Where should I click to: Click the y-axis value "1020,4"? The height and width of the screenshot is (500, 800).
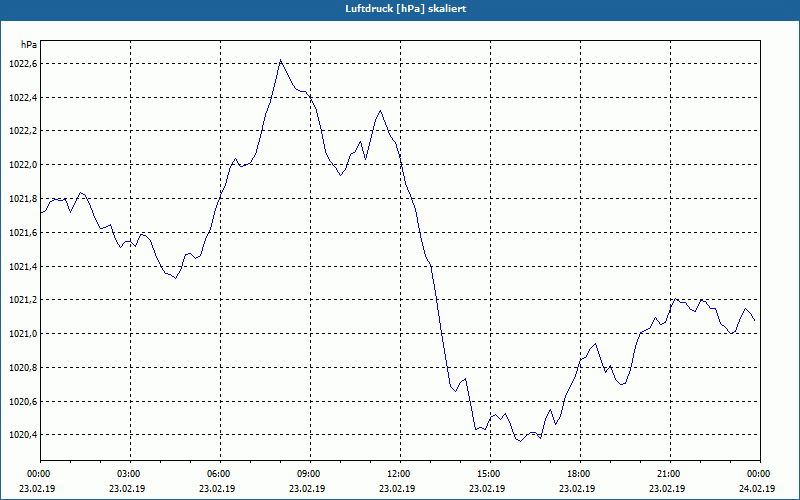tap(23, 435)
